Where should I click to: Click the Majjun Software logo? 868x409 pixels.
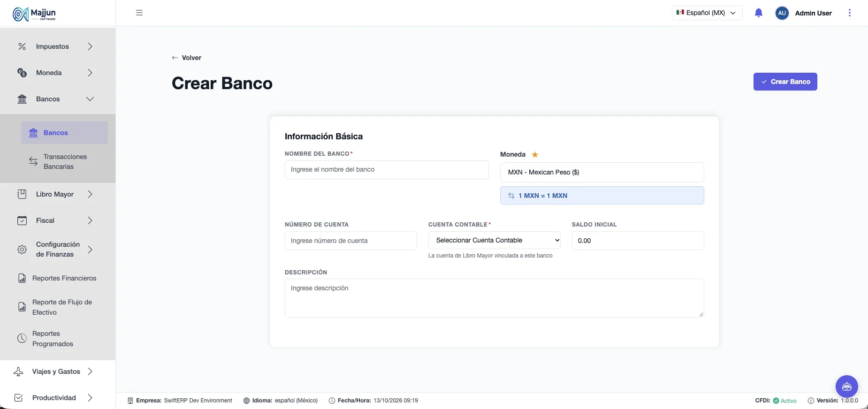click(x=34, y=14)
